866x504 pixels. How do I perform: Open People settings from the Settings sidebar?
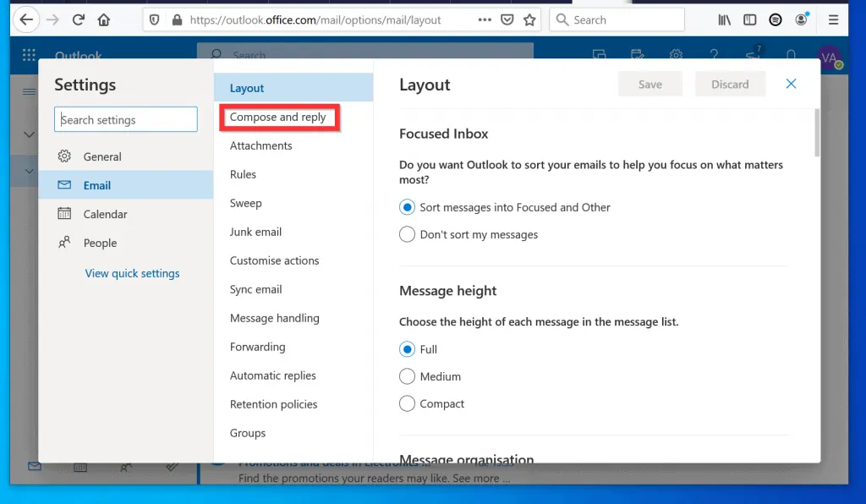(x=98, y=243)
